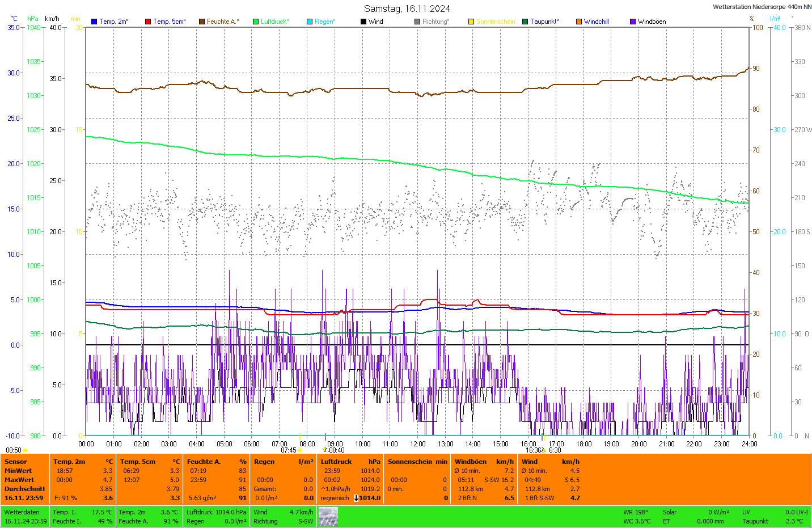Click the 12:00 tick on time axis
Image resolution: width=812 pixels, height=528 pixels.
coord(418,444)
